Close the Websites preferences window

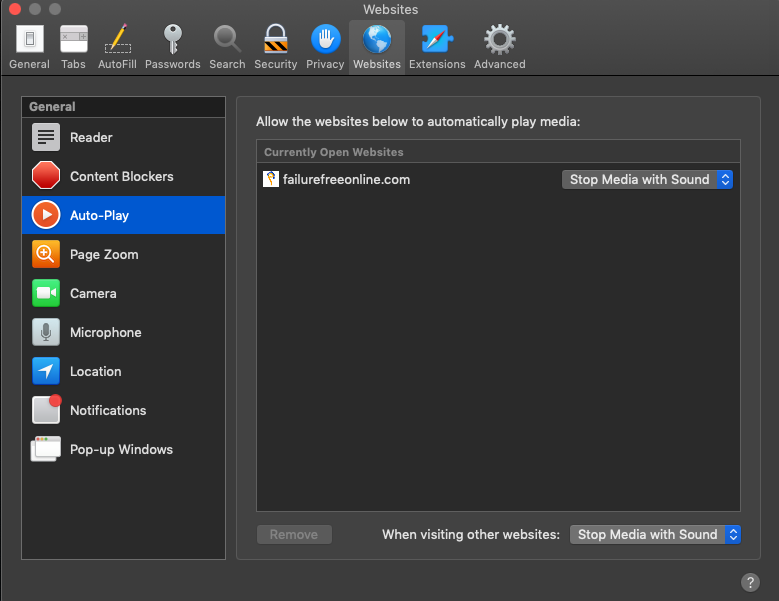point(15,9)
